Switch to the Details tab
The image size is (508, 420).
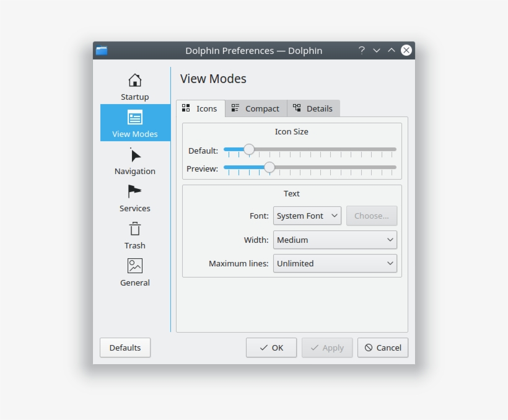coord(313,108)
